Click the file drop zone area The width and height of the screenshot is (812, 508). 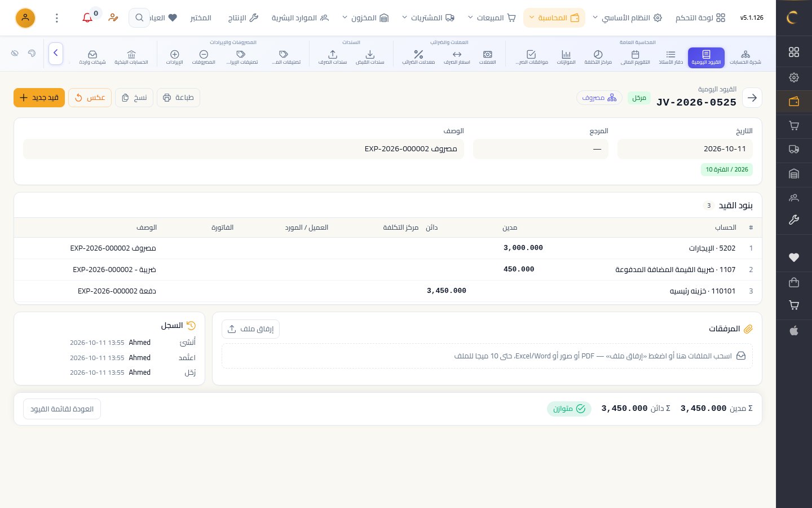(487, 356)
